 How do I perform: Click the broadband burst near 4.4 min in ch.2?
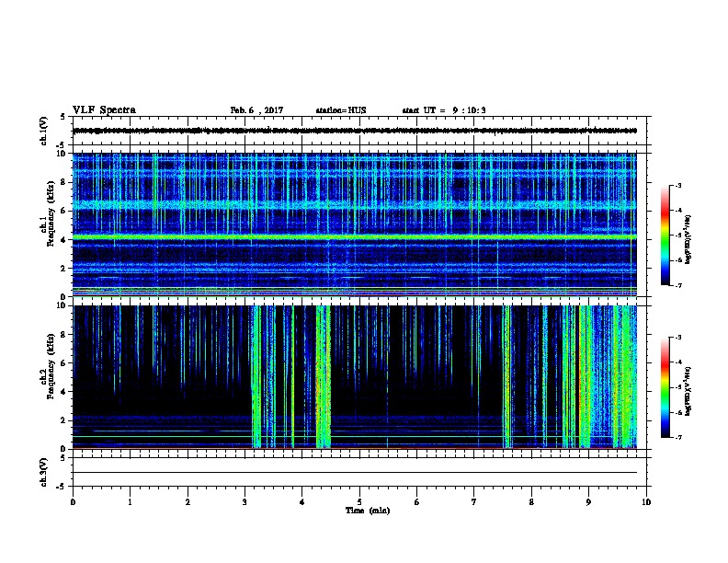(x=324, y=377)
